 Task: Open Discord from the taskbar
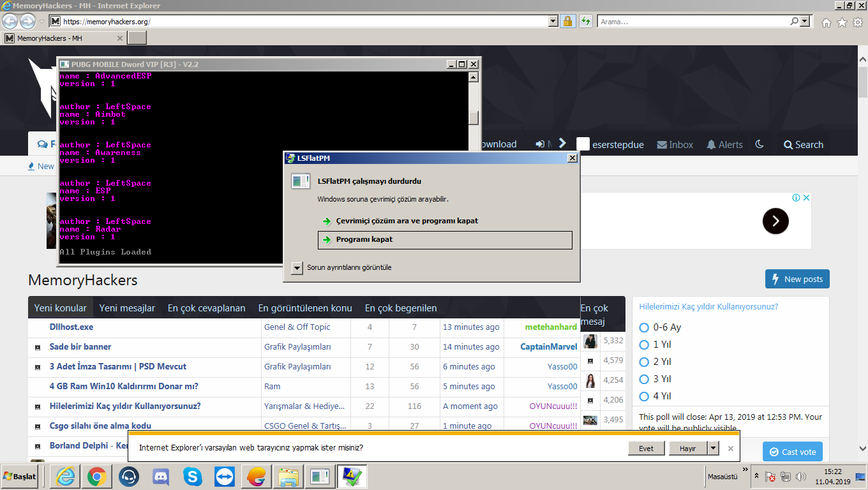point(161,476)
